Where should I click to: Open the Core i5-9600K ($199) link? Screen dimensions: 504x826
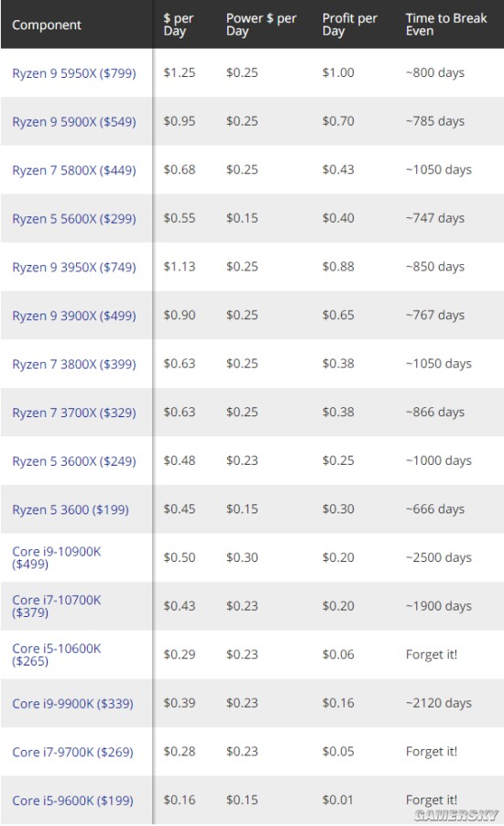(72, 800)
